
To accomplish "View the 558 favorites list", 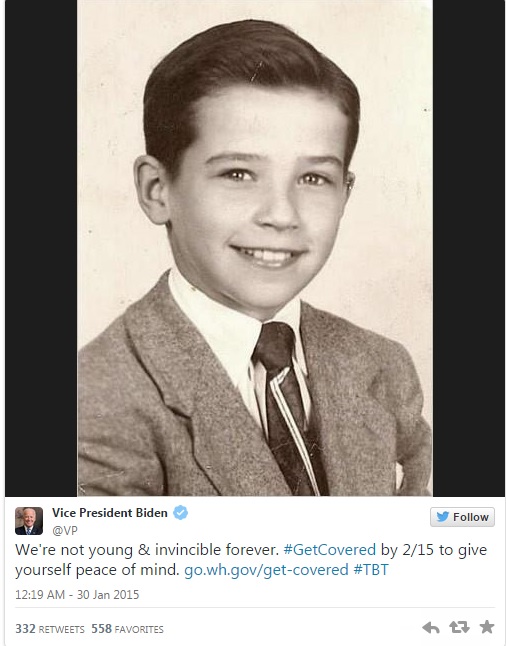I will (127, 629).
